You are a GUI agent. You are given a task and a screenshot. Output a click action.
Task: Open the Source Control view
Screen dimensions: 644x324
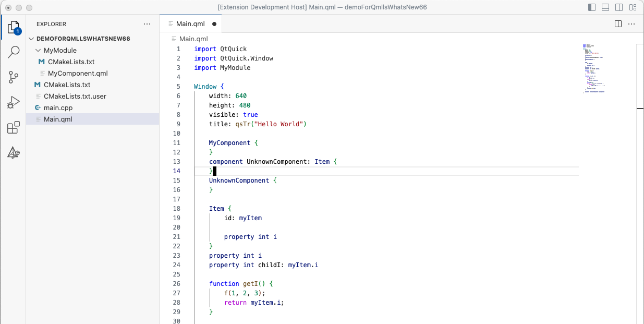pyautogui.click(x=14, y=78)
